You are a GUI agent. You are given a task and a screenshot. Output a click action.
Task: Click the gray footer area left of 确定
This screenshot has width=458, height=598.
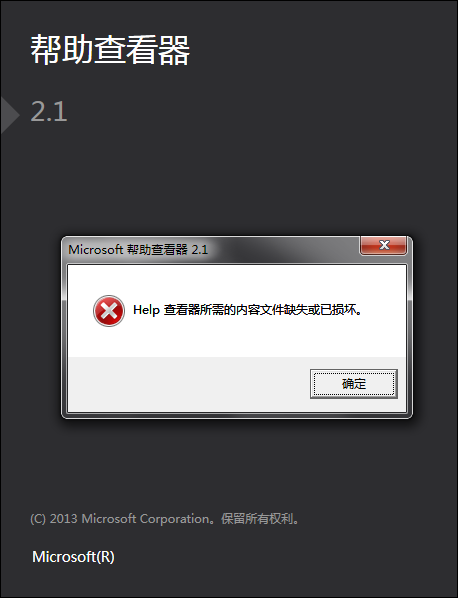[187, 384]
